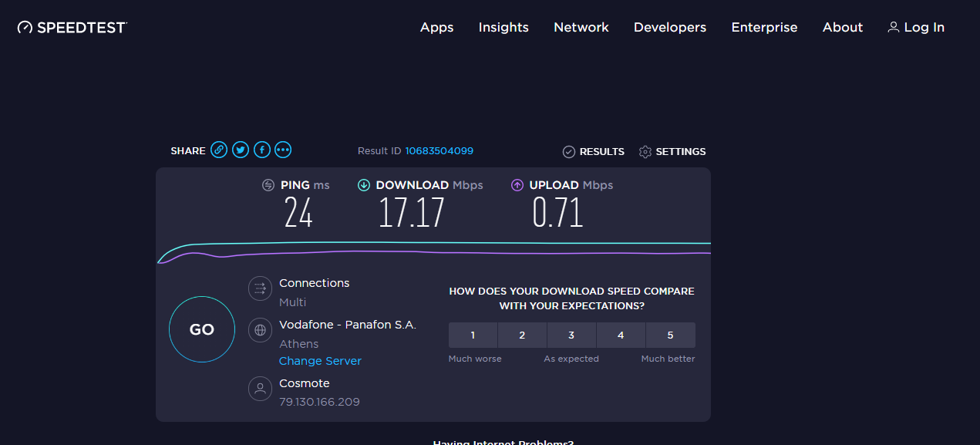Click the share link chain icon

pos(220,150)
